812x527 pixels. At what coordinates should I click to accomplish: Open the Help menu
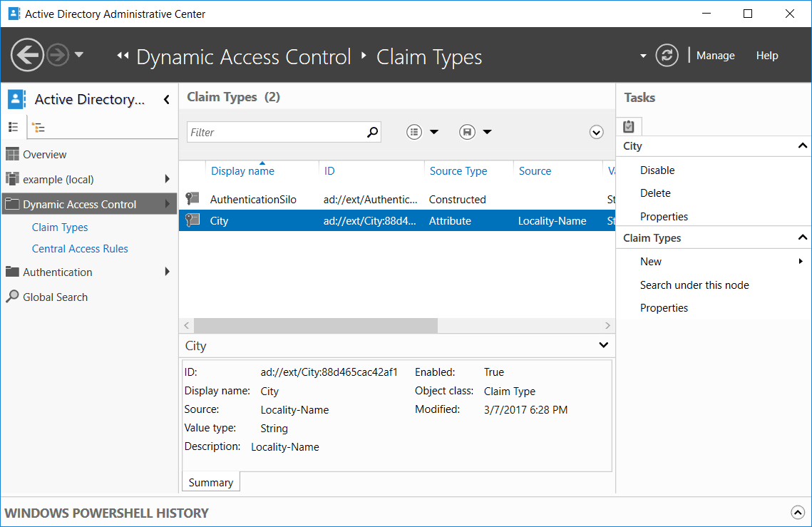click(x=767, y=56)
